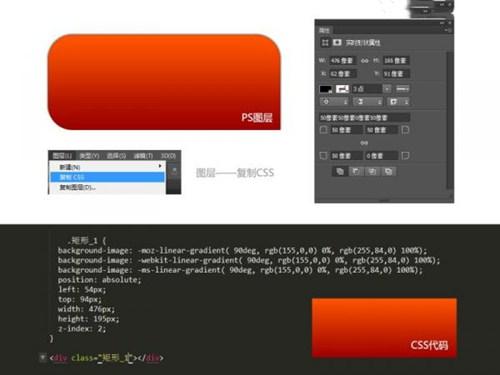The width and height of the screenshot is (500, 375).
Task: Open the stroke line cap dropdown
Action: pos(368,102)
